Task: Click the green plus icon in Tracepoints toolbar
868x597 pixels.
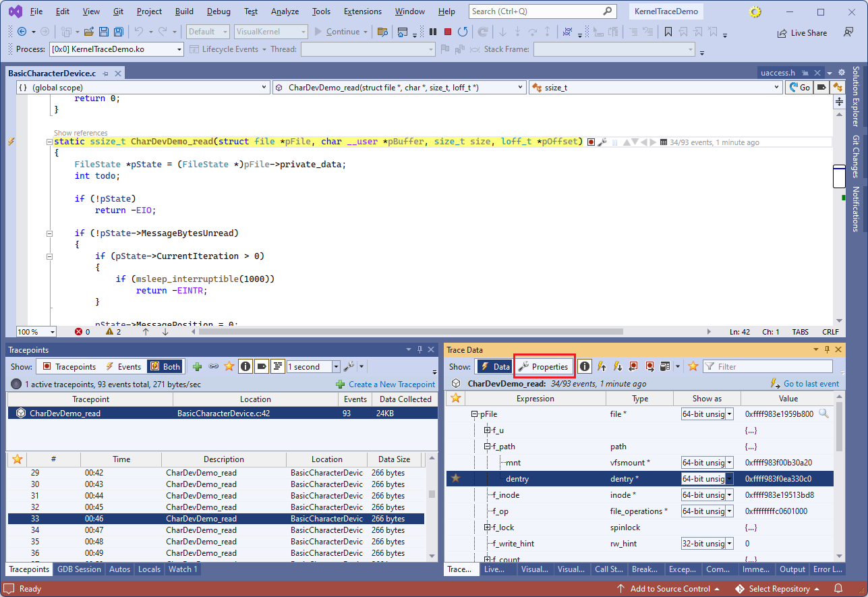Action: tap(198, 367)
